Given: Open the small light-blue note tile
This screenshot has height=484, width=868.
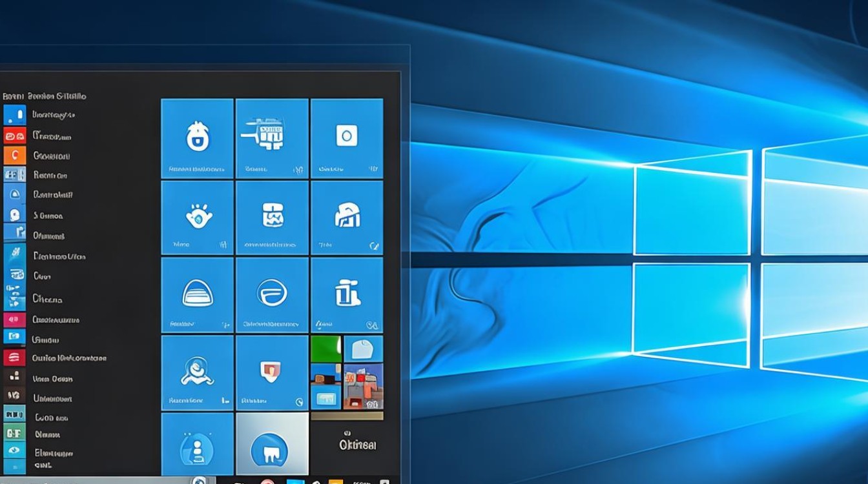Looking at the screenshot, I should click(364, 348).
